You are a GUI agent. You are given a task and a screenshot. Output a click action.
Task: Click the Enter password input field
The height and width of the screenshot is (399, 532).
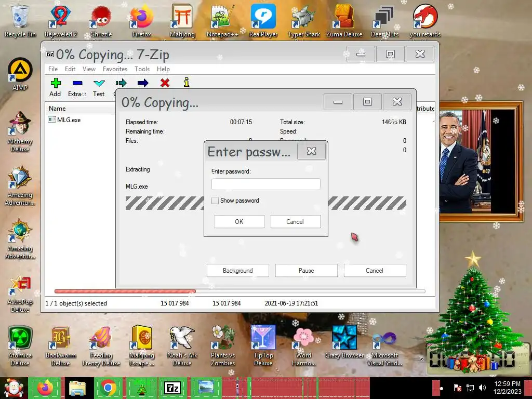[x=265, y=184]
